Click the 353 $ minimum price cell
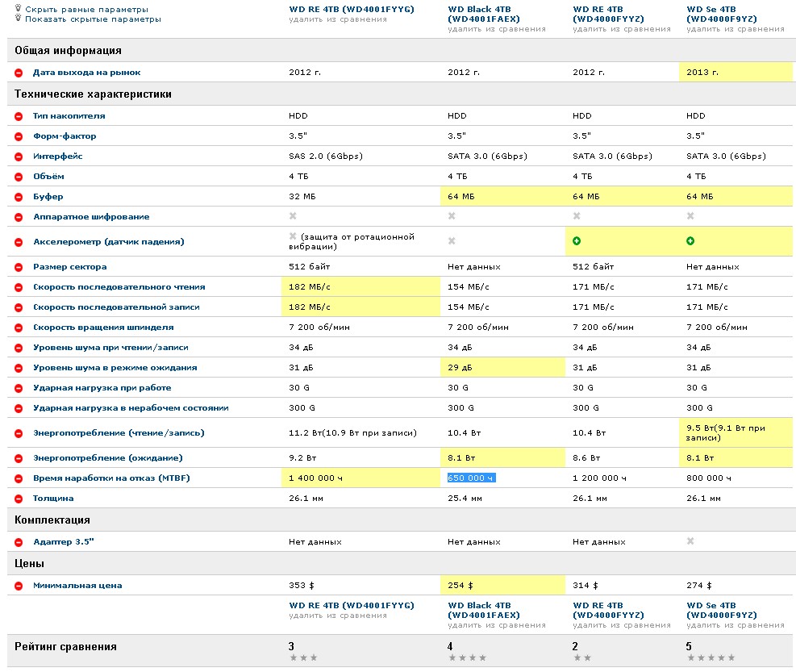Screen dimensions: 796x672 pos(302,586)
